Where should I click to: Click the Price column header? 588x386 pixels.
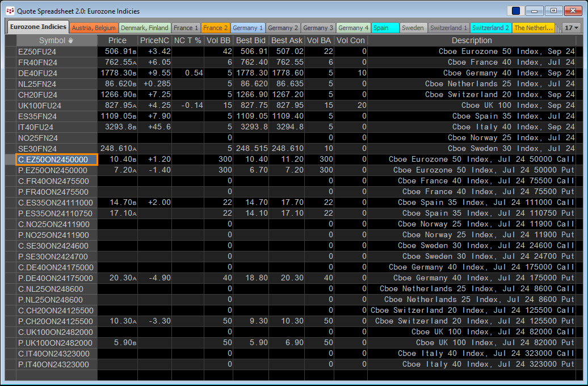(117, 41)
